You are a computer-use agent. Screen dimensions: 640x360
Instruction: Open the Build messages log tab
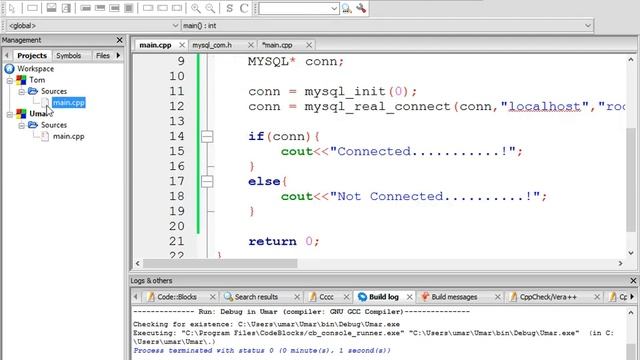[x=454, y=297]
